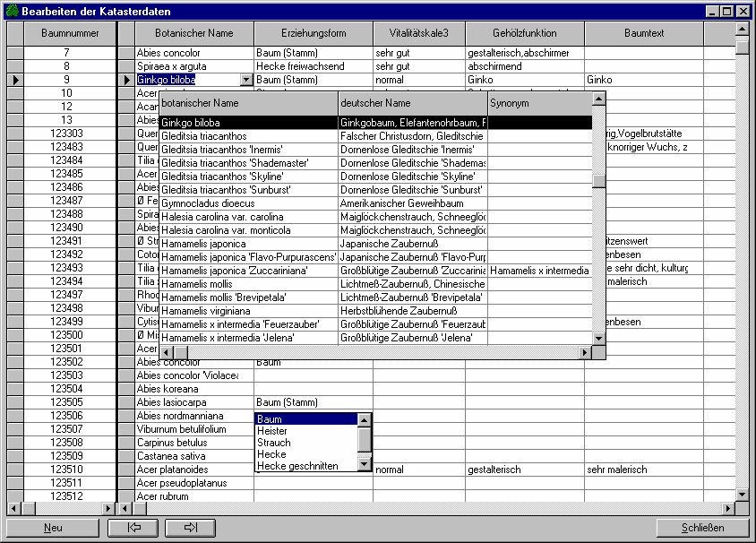Click the species list vertical scroll thumb

coord(599,181)
